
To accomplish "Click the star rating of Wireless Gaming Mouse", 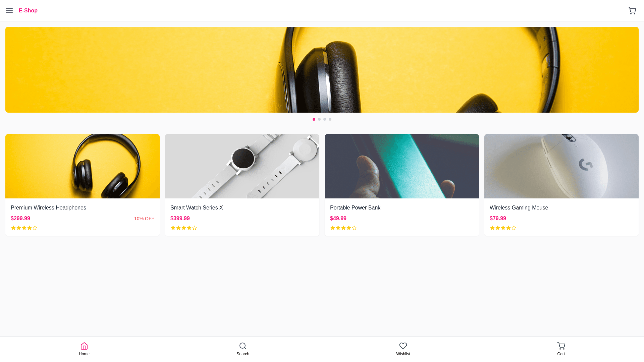I will pyautogui.click(x=503, y=228).
